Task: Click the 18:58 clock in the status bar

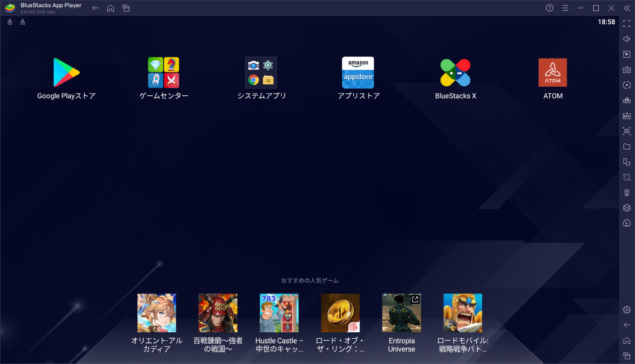Action: [x=606, y=22]
